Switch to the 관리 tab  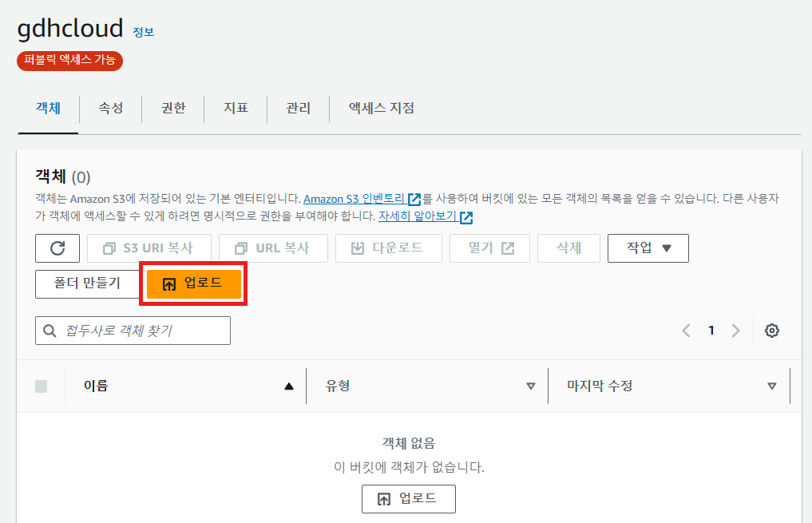pos(299,109)
